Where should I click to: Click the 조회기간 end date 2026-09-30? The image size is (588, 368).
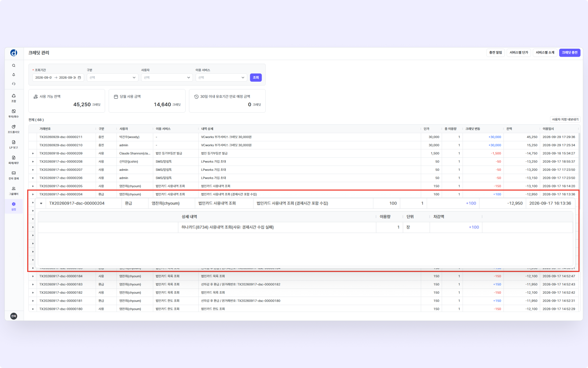coord(68,78)
